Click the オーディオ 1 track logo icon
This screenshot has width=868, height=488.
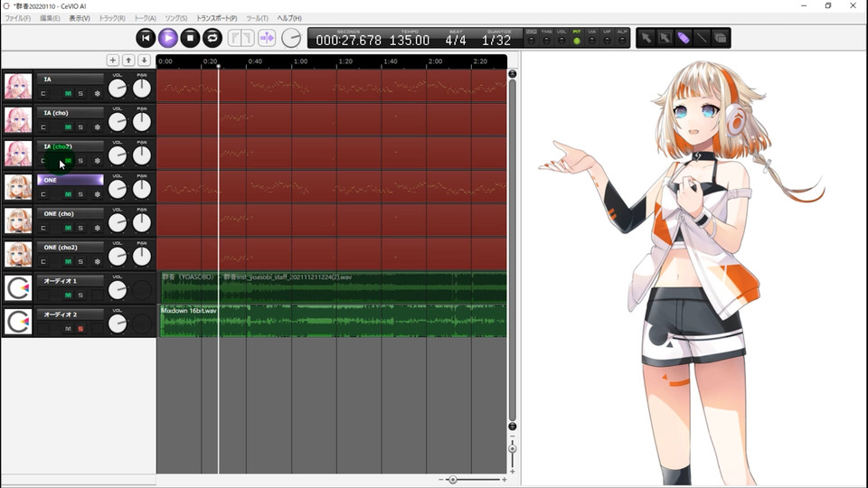click(18, 288)
